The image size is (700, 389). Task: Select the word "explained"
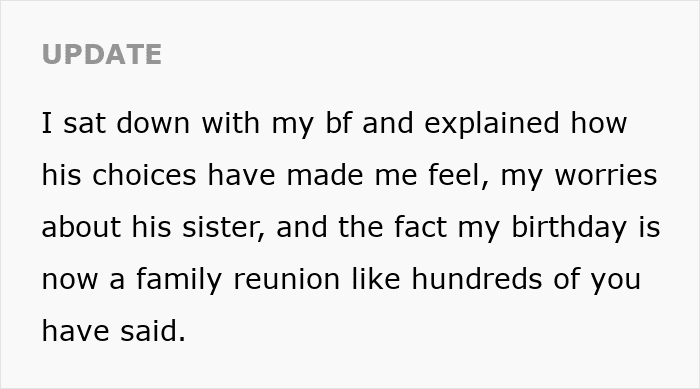coord(492,124)
